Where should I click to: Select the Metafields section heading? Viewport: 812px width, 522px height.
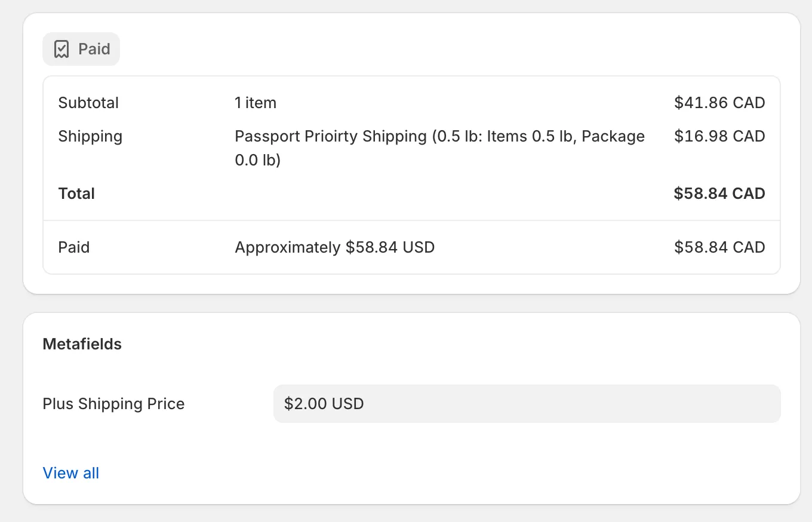pos(82,344)
